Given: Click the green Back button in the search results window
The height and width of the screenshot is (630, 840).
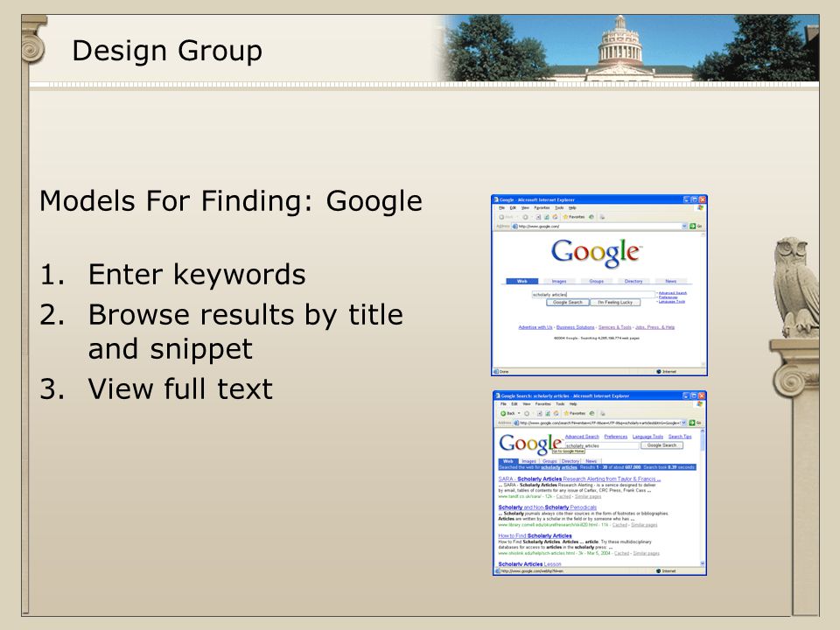Looking at the screenshot, I should (x=507, y=413).
